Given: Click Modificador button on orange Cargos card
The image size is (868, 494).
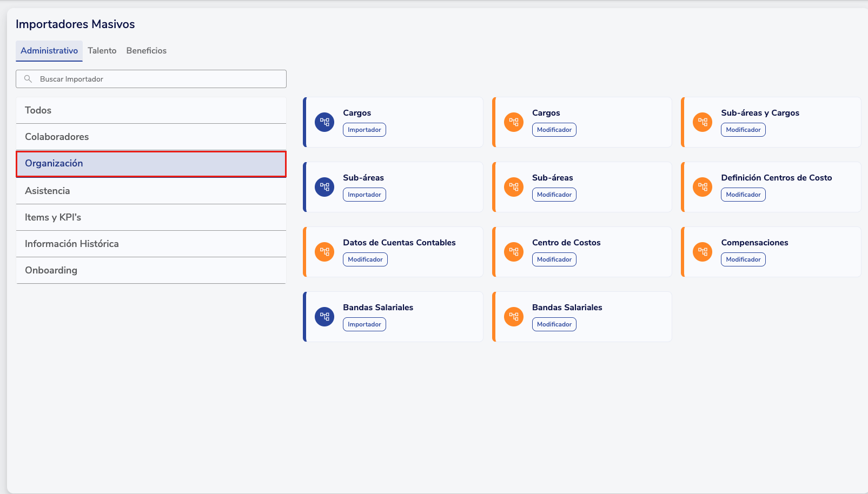Looking at the screenshot, I should coord(554,130).
